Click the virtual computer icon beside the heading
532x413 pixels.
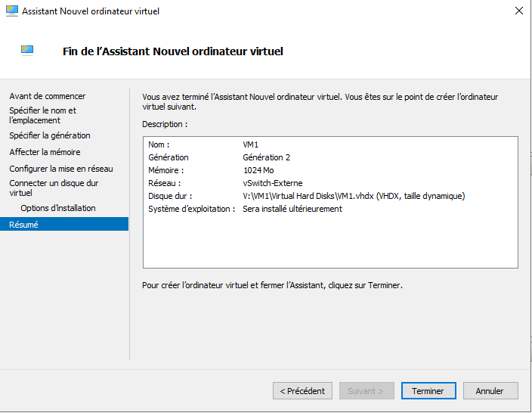(x=28, y=51)
